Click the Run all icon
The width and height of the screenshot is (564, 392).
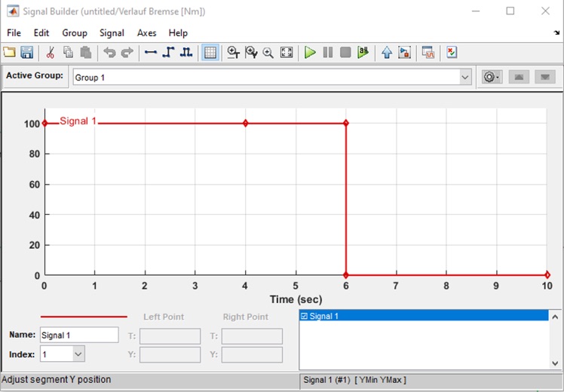[363, 53]
